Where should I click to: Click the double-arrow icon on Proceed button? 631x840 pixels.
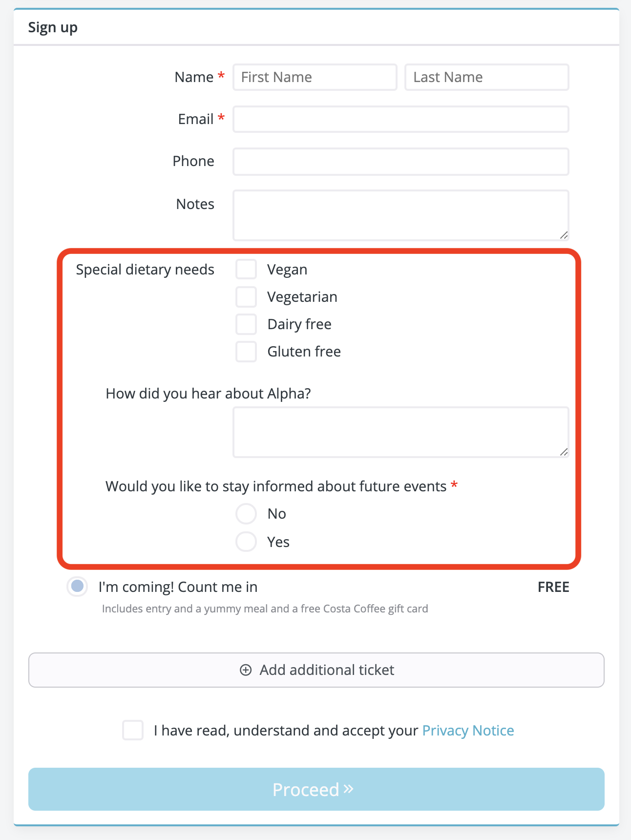coord(348,788)
